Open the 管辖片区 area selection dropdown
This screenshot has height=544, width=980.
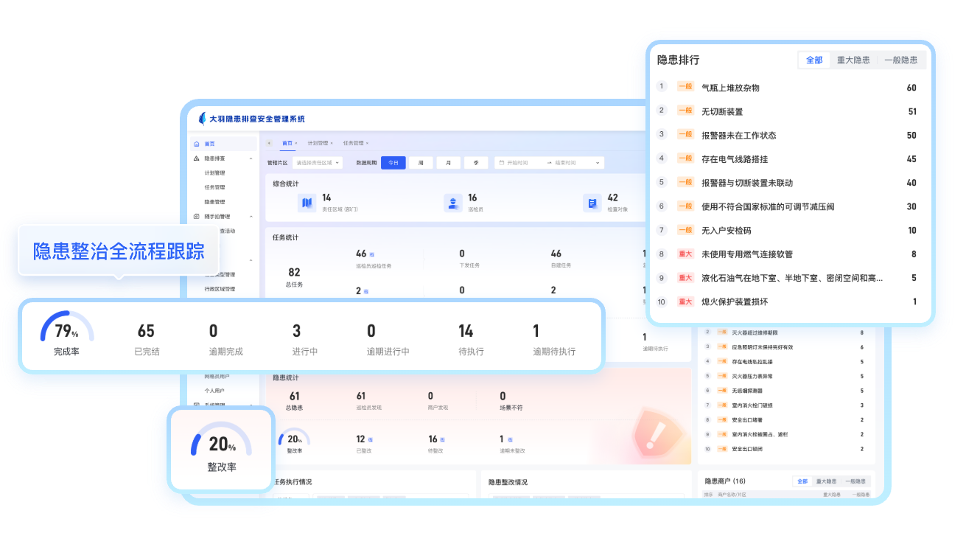[x=318, y=162]
